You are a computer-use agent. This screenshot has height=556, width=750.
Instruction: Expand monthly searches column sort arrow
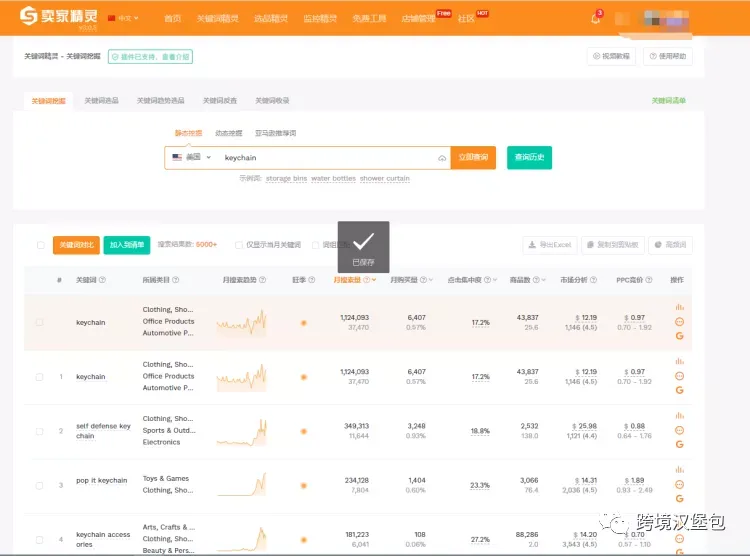(x=374, y=280)
